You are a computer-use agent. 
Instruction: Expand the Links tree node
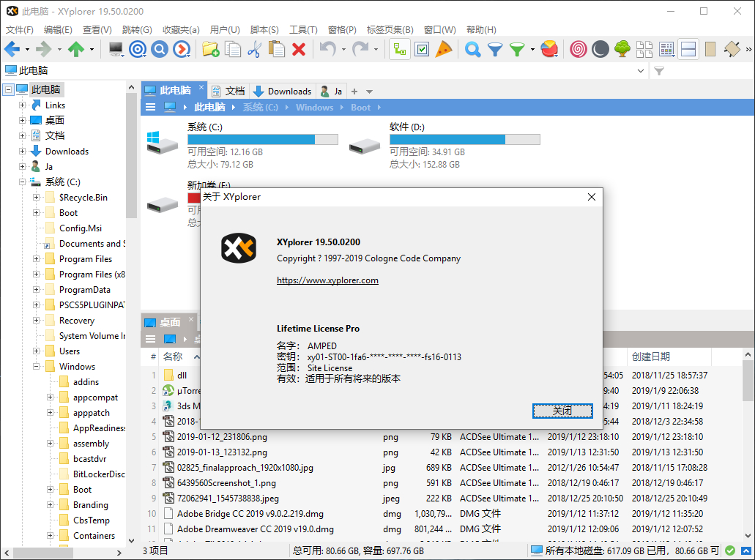tap(22, 105)
